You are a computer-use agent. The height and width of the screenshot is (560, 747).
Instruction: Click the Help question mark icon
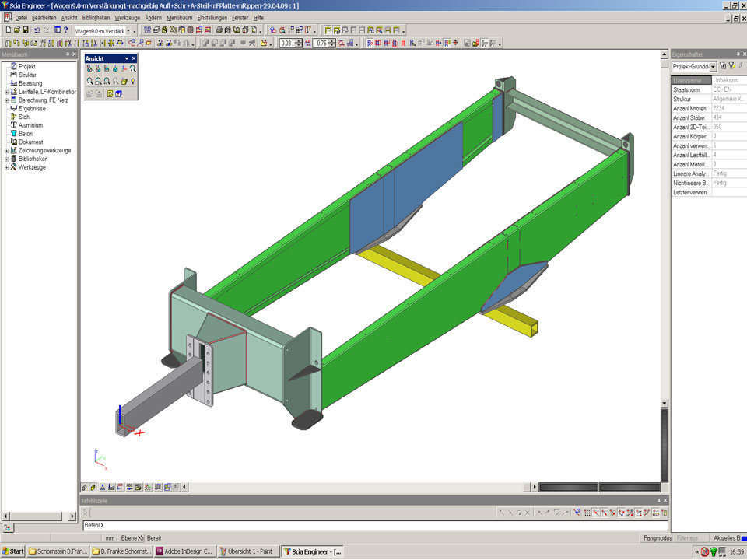(66, 30)
